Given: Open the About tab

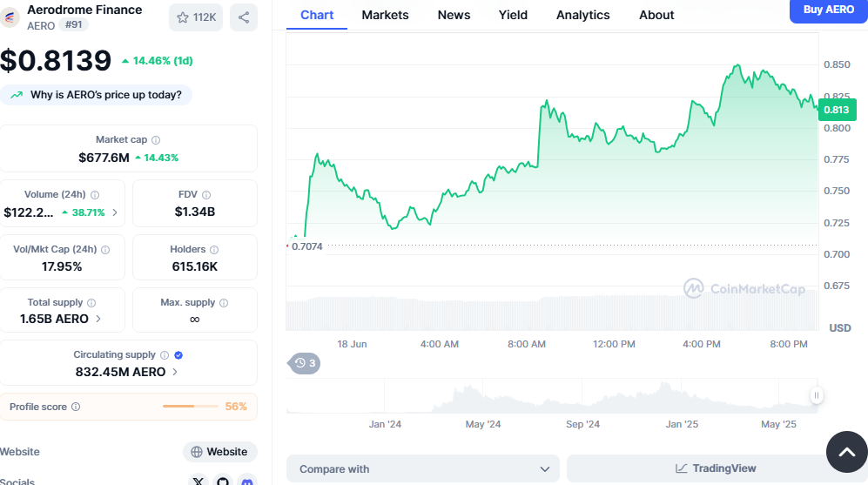Looking at the screenshot, I should 656,15.
